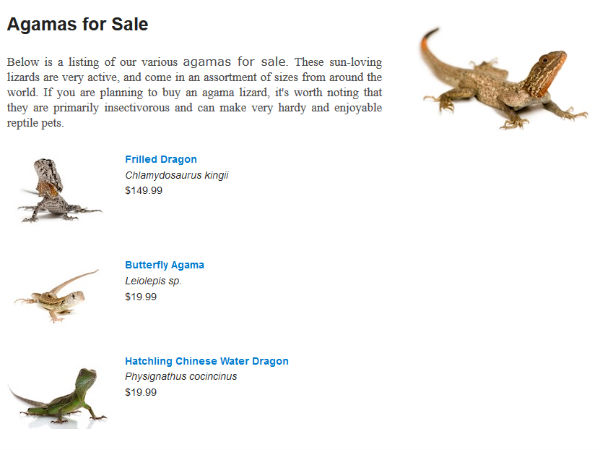Screen dimensions: 600x450
Task: Click the Leiolepis sp. scientific name
Action: click(x=153, y=281)
